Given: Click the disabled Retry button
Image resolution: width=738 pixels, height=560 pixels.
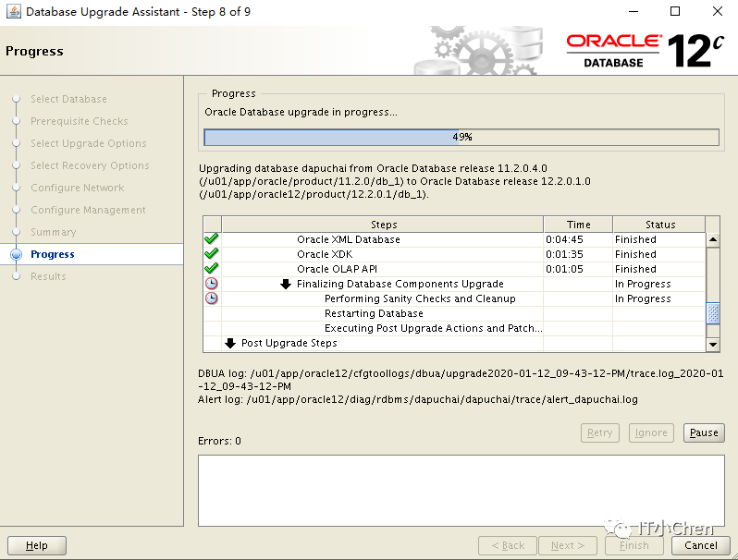Looking at the screenshot, I should [599, 432].
